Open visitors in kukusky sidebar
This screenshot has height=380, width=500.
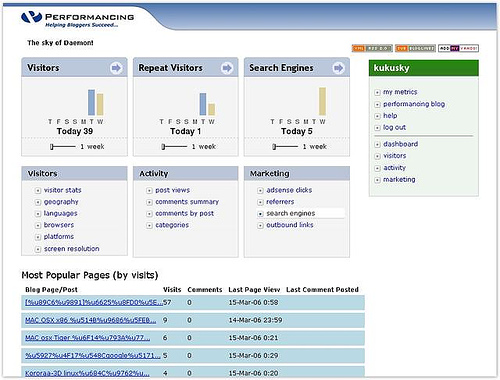395,156
